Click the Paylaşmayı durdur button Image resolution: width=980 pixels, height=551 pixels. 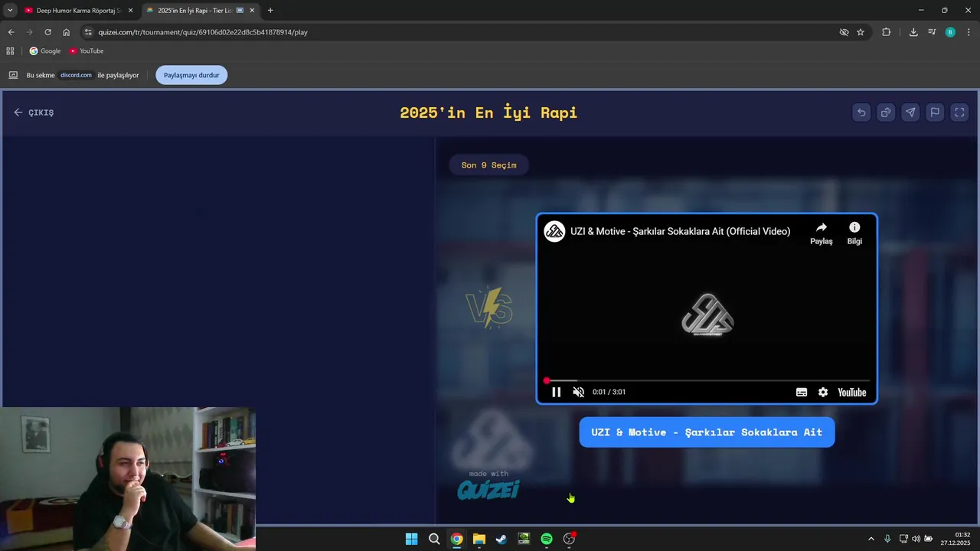(191, 75)
